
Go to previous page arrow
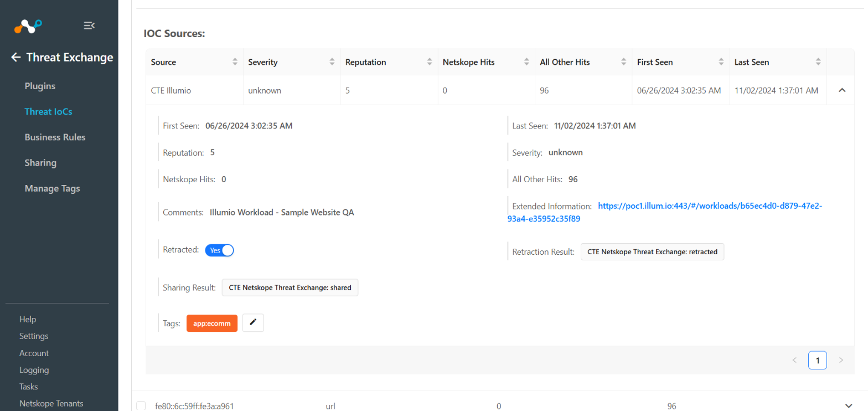pyautogui.click(x=794, y=360)
